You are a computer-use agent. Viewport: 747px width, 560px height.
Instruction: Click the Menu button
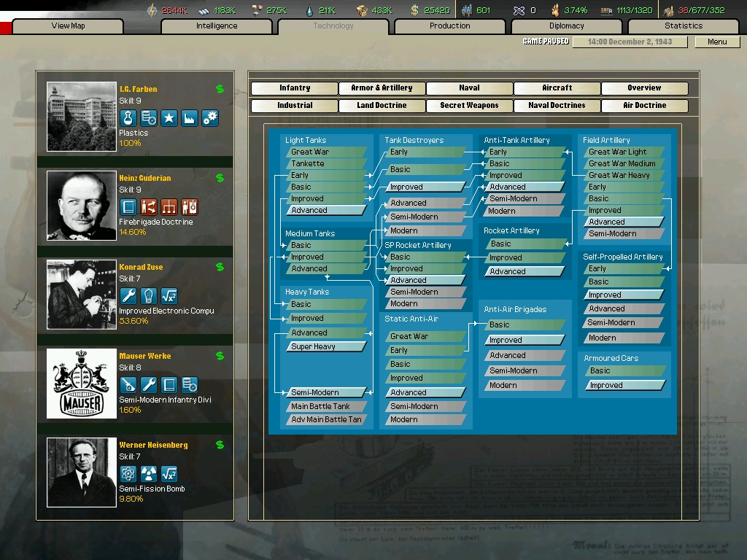pyautogui.click(x=717, y=42)
